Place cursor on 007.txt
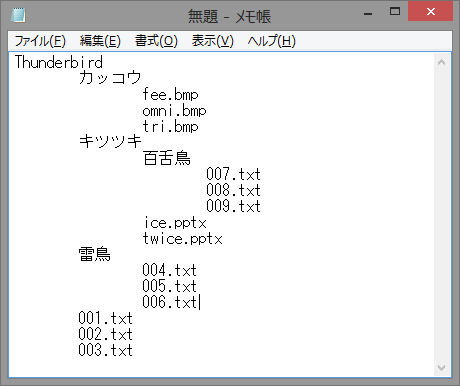The image size is (460, 386). point(233,174)
